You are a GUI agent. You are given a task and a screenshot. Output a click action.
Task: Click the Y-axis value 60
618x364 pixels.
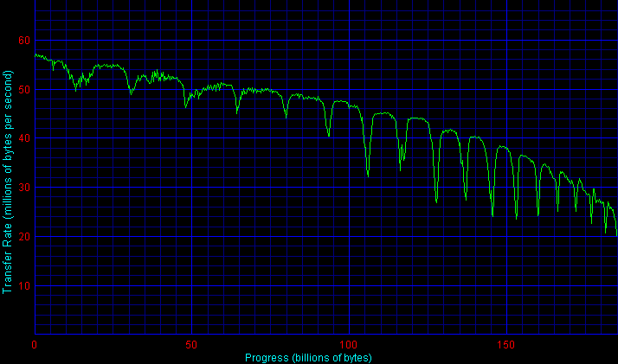[24, 40]
